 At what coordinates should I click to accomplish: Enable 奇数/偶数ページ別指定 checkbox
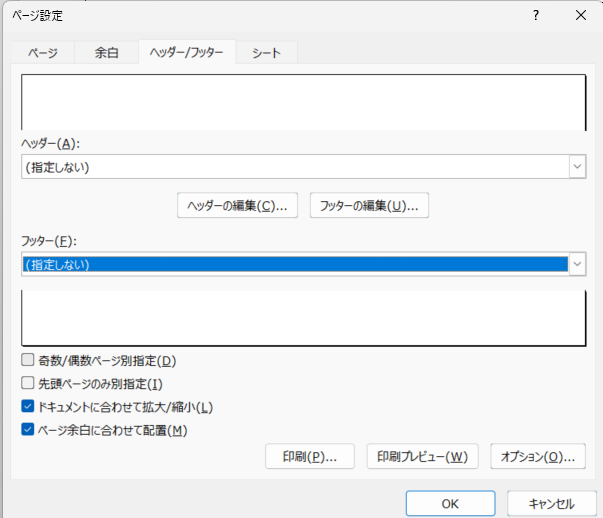coord(28,360)
